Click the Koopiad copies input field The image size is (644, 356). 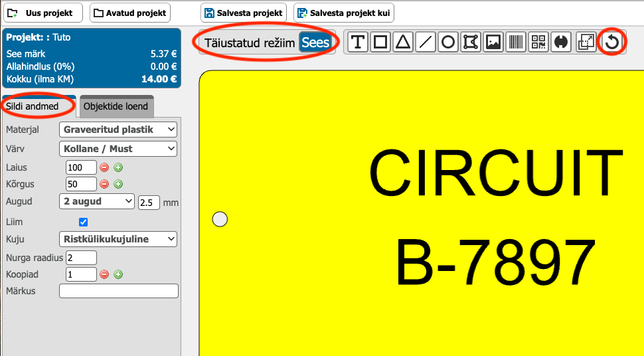click(x=81, y=274)
